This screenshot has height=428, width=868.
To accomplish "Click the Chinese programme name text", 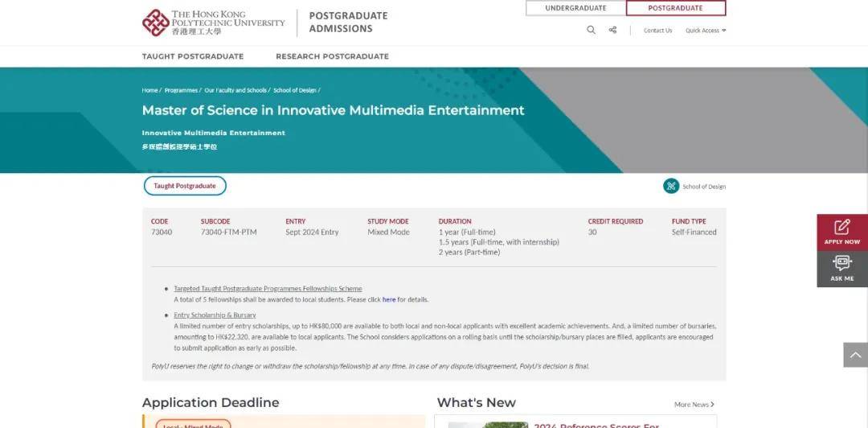I will [179, 147].
